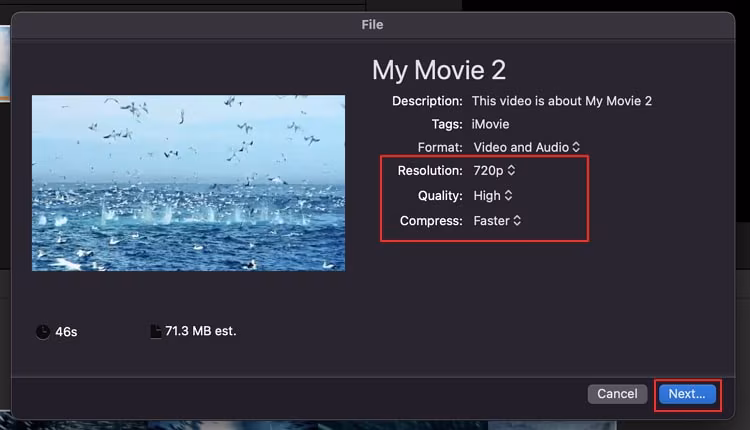
Task: Click the Next… button
Action: (687, 394)
